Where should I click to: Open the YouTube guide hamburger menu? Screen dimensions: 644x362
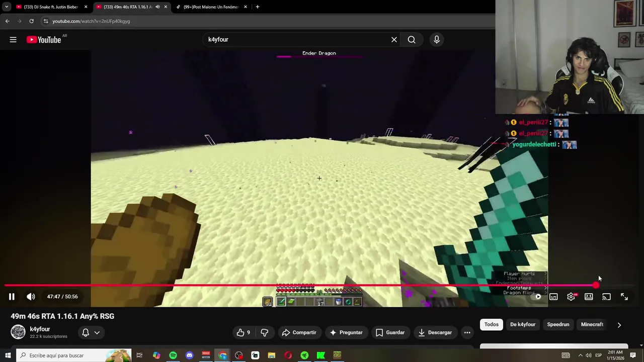(13, 40)
